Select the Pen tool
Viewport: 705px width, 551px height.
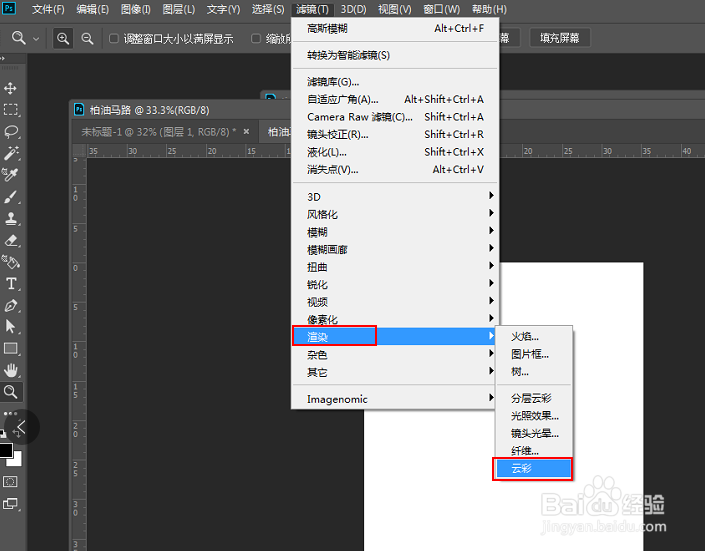click(x=11, y=305)
